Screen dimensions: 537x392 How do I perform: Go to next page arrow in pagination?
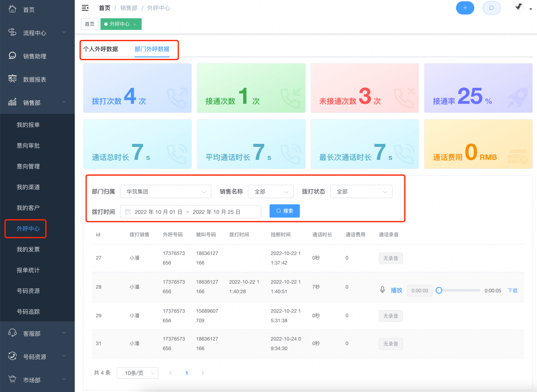[202, 373]
